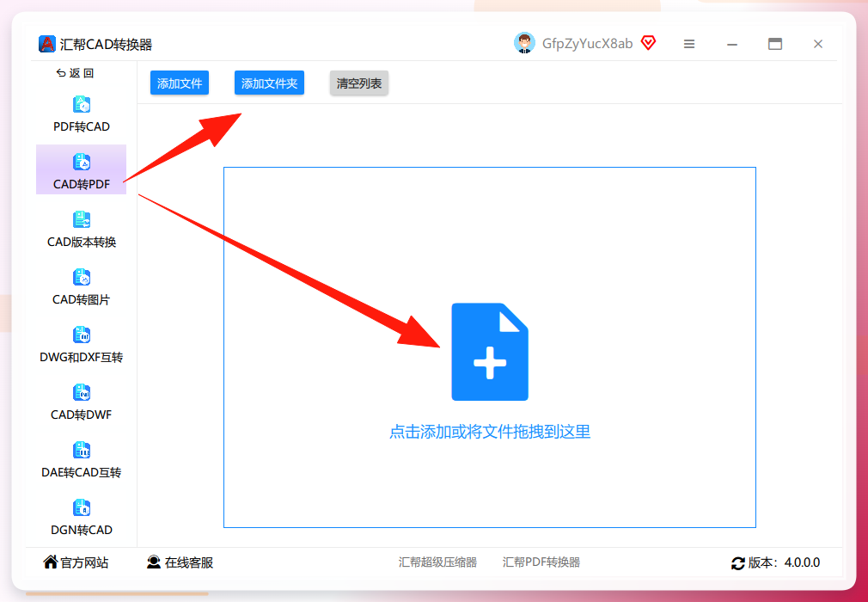Choose the CAD转图片 icon

pyautogui.click(x=82, y=278)
